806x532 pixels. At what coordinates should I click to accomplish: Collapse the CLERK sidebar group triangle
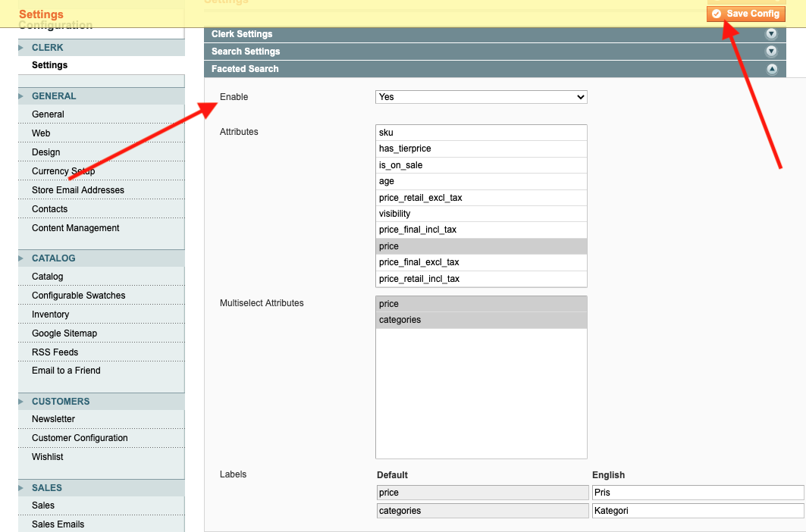(22, 48)
